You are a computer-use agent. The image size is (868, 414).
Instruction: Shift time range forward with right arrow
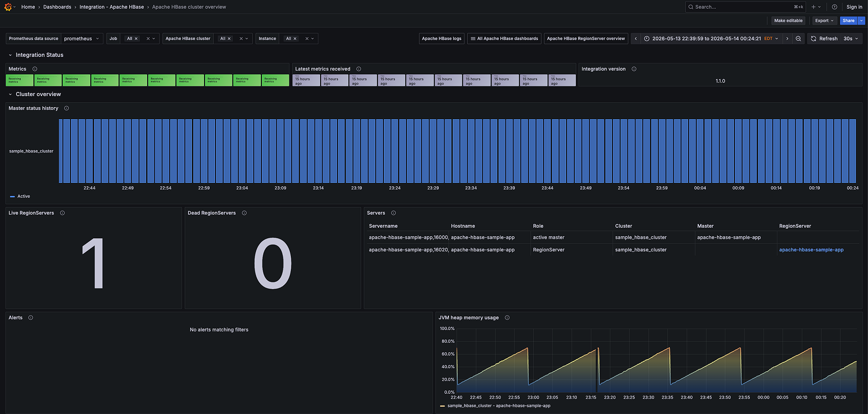(x=787, y=39)
